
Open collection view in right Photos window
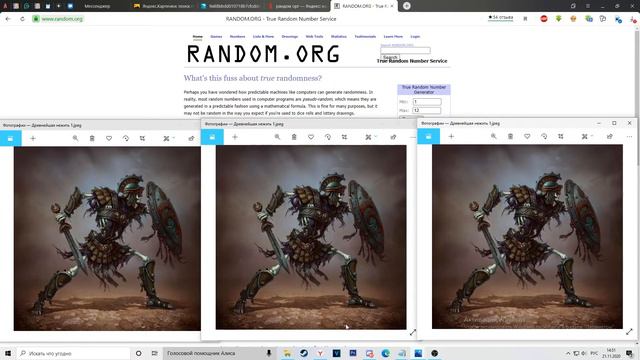(429, 136)
